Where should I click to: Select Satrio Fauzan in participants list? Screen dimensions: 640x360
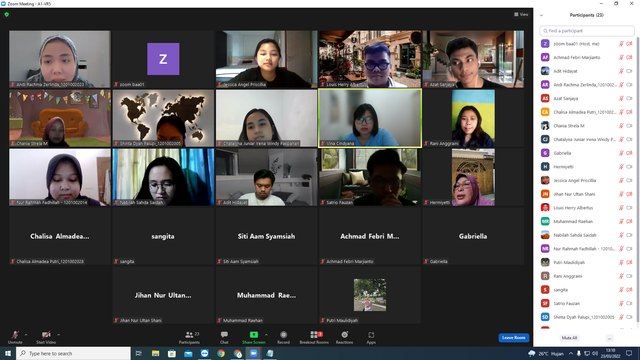(x=587, y=303)
